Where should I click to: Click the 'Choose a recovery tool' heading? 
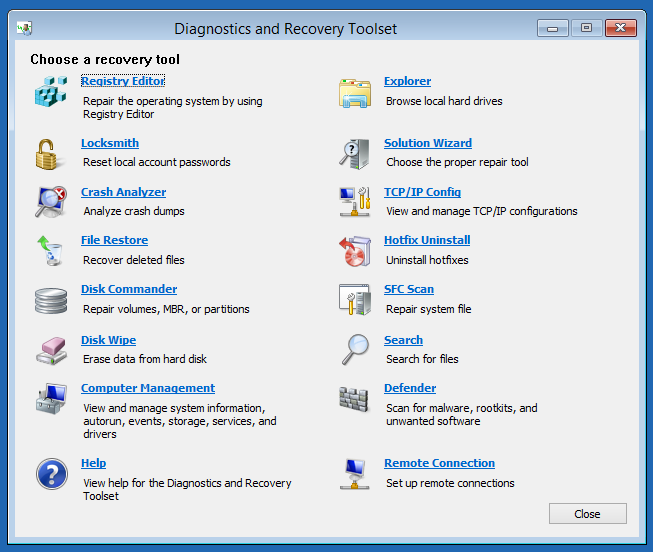click(x=105, y=60)
